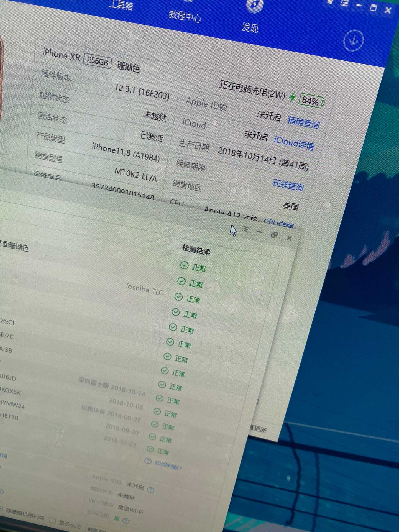Select the 已激活 activation status value

click(152, 136)
